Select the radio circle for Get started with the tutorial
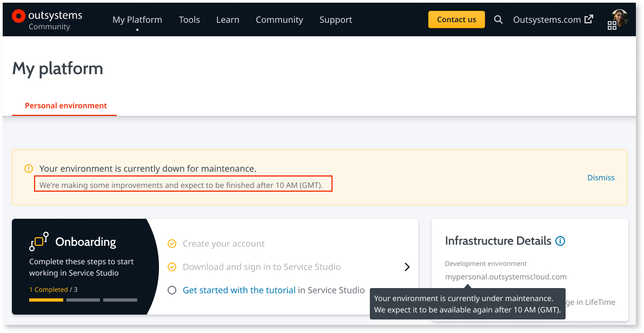The image size is (644, 333). point(172,290)
